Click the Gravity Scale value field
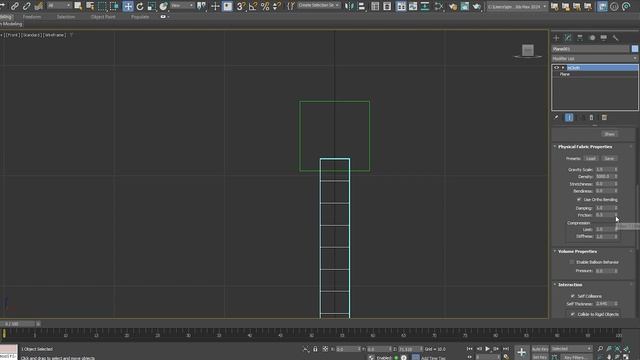The height and width of the screenshot is (360, 640). coord(605,169)
